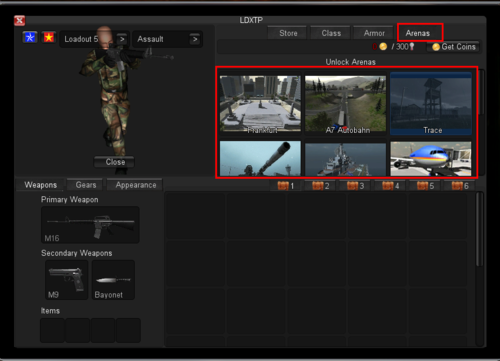Open inventory chest page 1
500x361 pixels.
(x=286, y=186)
